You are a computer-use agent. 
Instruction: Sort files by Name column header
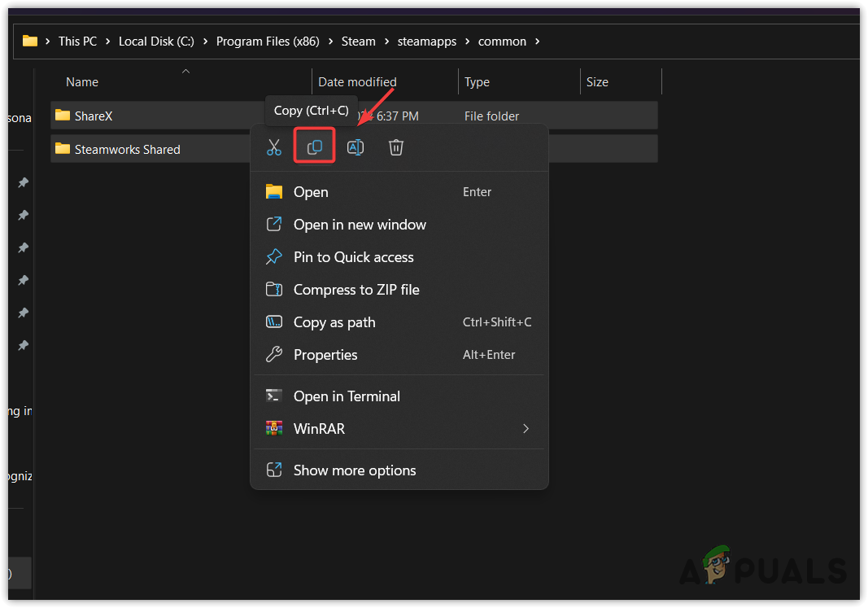pos(82,82)
